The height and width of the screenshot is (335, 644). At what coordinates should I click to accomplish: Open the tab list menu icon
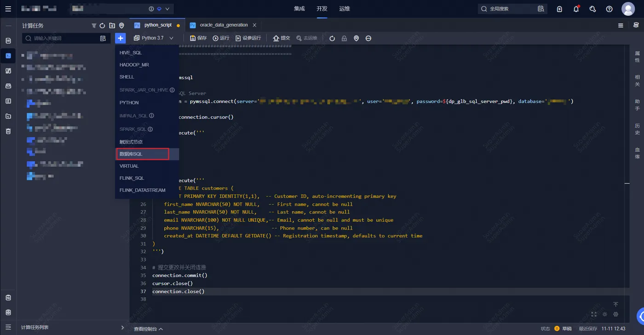pos(621,25)
